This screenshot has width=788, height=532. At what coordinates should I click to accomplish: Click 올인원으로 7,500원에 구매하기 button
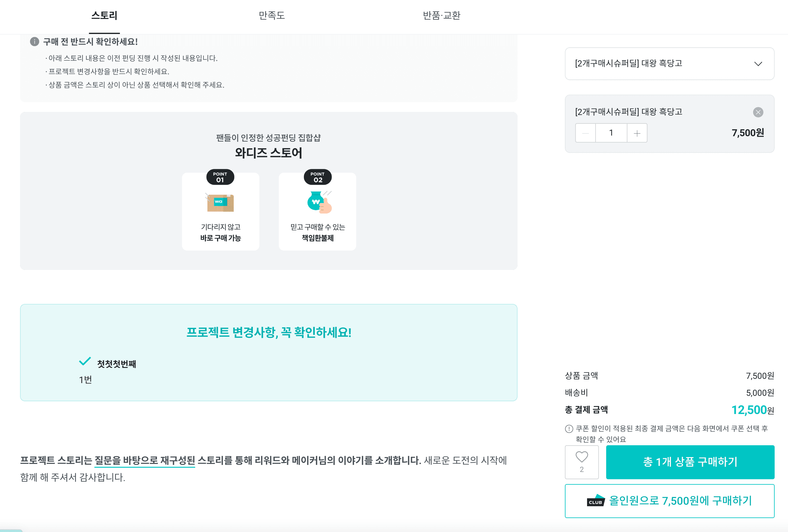point(669,501)
